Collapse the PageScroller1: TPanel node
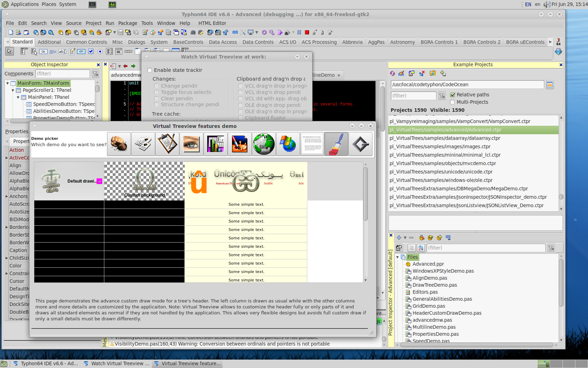Screen dimensions: 588x368 tap(13, 90)
